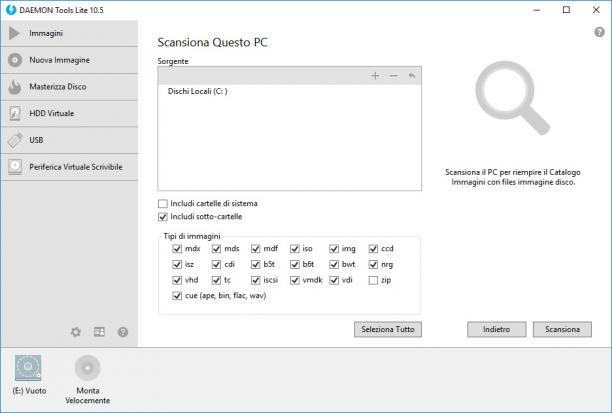Uncheck the iso image type

pyautogui.click(x=295, y=249)
